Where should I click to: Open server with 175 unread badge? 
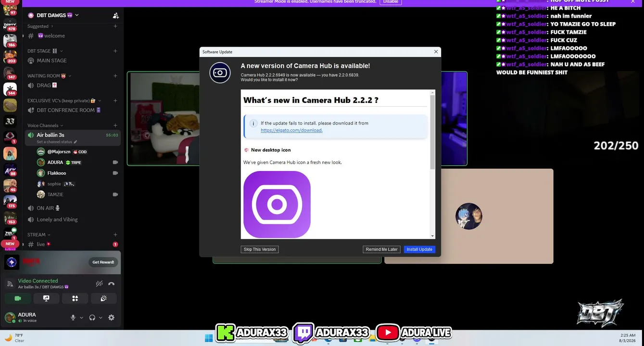[10, 202]
